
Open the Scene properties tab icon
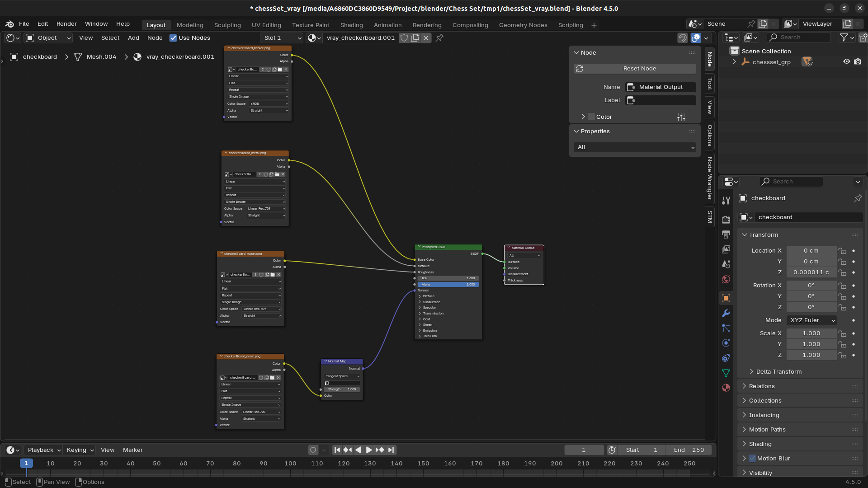(x=726, y=264)
